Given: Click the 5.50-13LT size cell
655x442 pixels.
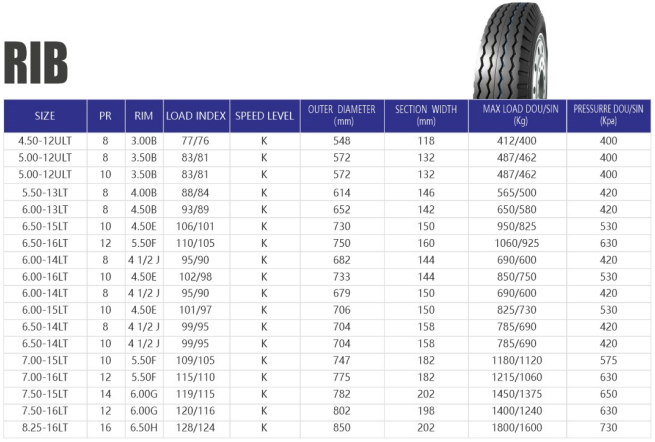Looking at the screenshot, I should pyautogui.click(x=45, y=193).
